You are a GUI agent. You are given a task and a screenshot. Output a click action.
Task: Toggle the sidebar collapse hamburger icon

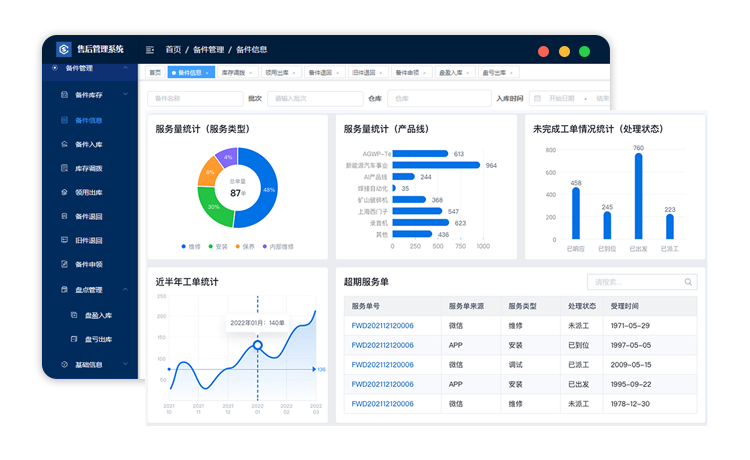coord(150,50)
